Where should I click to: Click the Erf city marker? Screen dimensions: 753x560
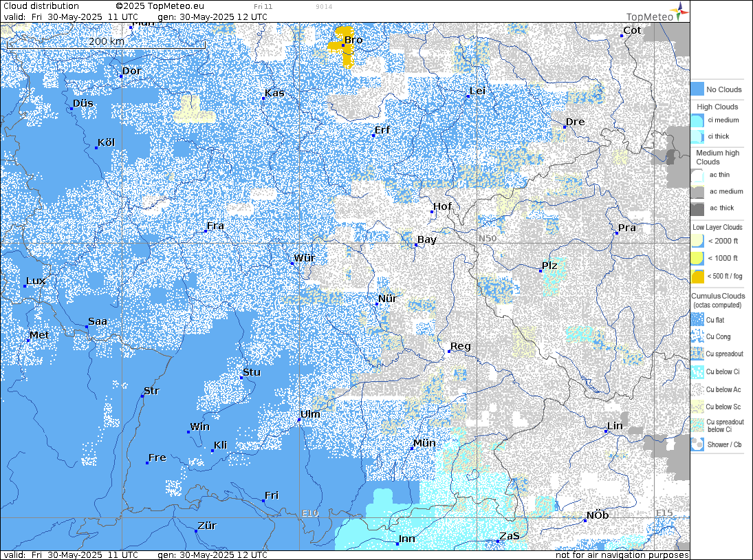click(x=373, y=136)
